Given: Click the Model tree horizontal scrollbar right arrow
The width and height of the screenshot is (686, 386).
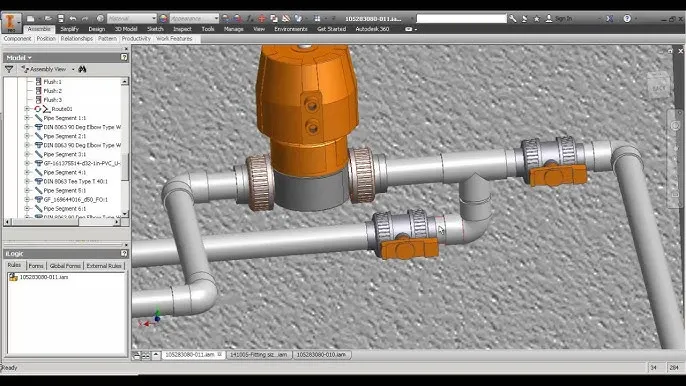Looking at the screenshot, I should 117,222.
